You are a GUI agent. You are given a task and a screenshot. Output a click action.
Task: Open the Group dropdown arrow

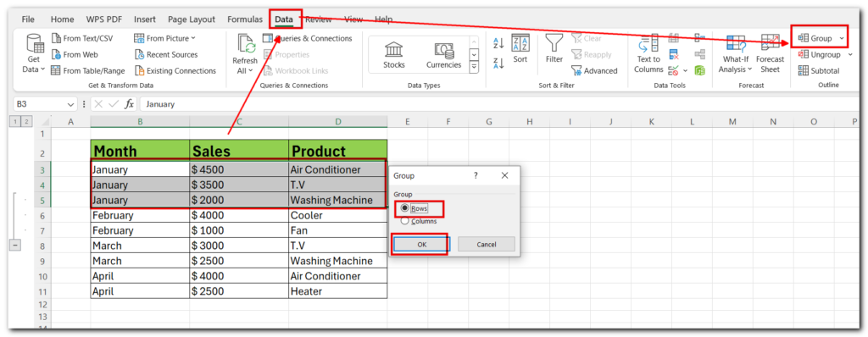point(842,38)
